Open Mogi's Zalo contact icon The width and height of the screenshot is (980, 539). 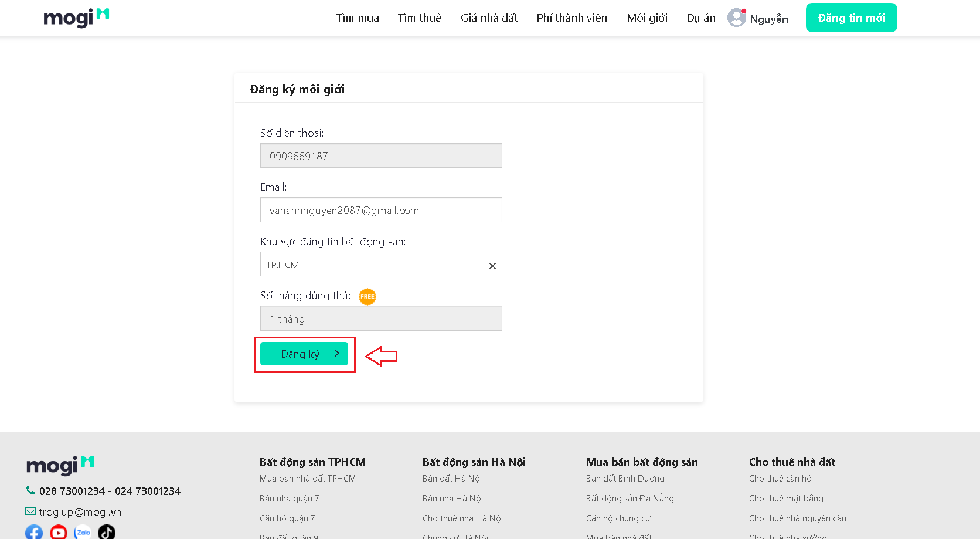(83, 533)
